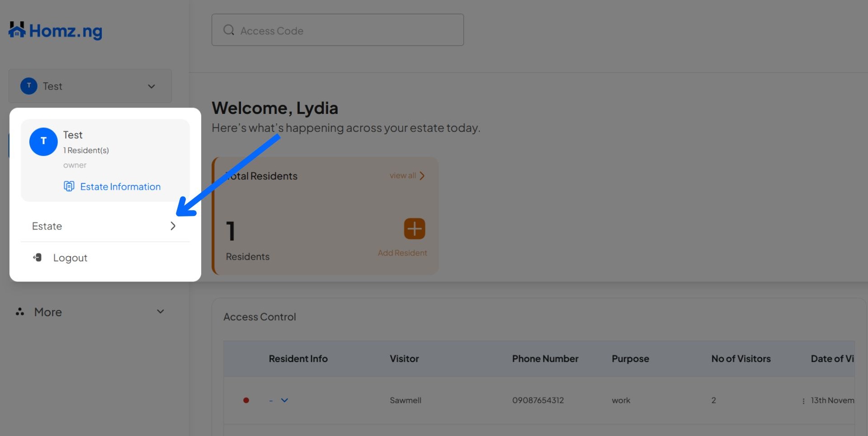Click the small T avatar beside Test in sidebar
Image resolution: width=868 pixels, height=436 pixels.
(28, 86)
